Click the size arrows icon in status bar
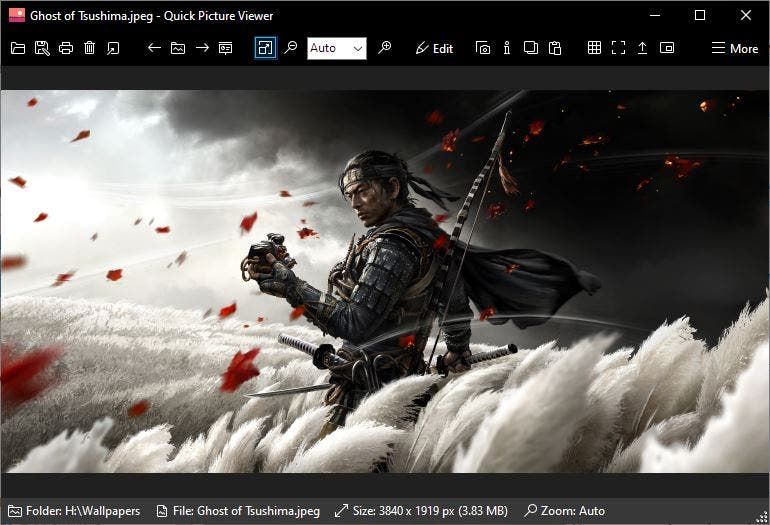 (341, 511)
